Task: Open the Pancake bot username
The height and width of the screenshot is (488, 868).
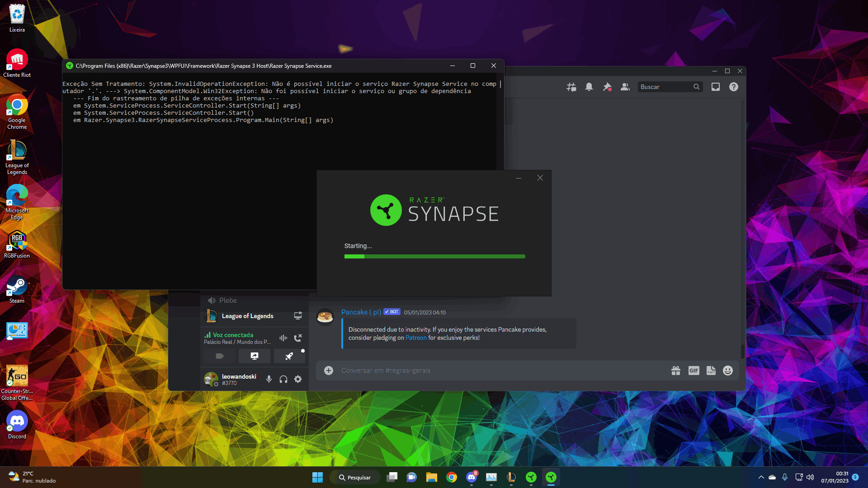Action: (x=361, y=312)
